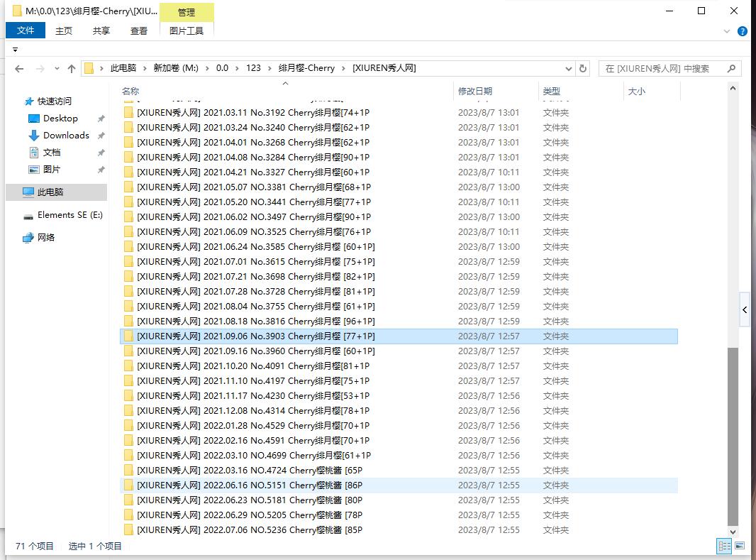Viewport: 756px width, 560px height.
Task: Open the 图片工具 ribbon tab
Action: (187, 31)
